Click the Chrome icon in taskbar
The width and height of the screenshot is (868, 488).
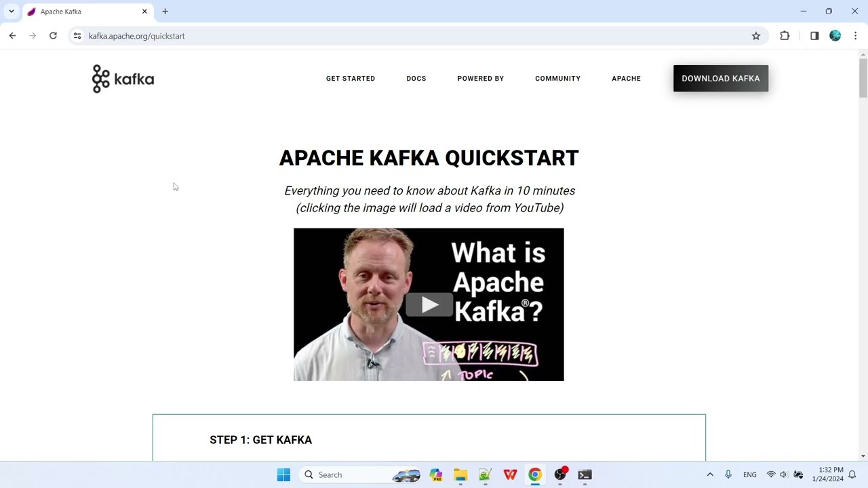point(535,475)
